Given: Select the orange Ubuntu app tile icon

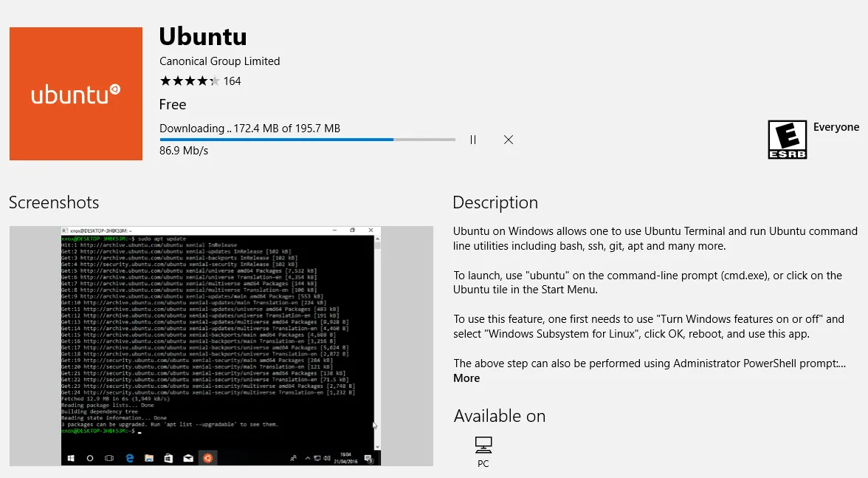Looking at the screenshot, I should [75, 94].
